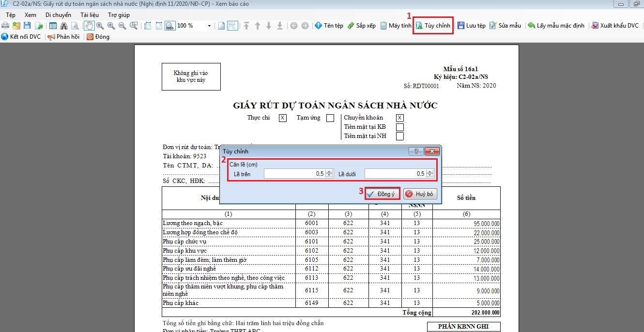Viewport: 644px width, 332px height.
Task: Click the Tiền mặt tại NH checkbox
Action: (x=400, y=136)
